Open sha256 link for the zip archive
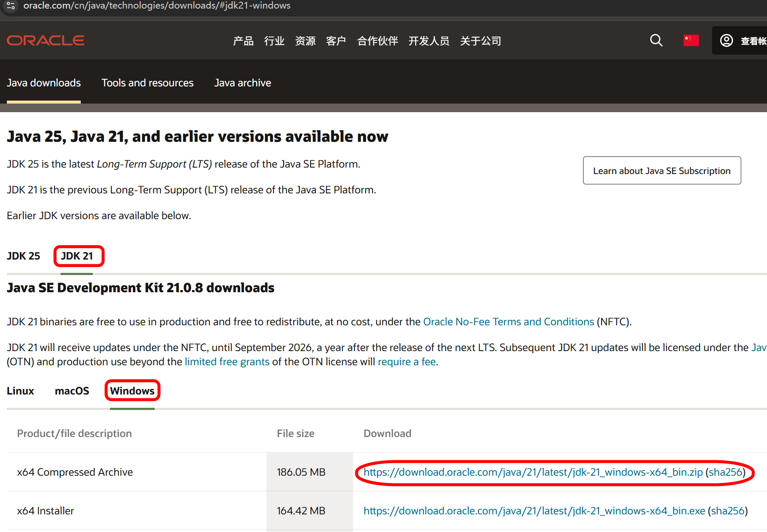This screenshot has width=767, height=532. point(726,472)
